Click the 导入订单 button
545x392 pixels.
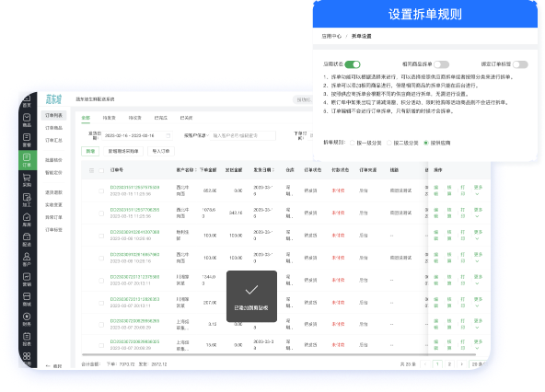click(x=161, y=151)
